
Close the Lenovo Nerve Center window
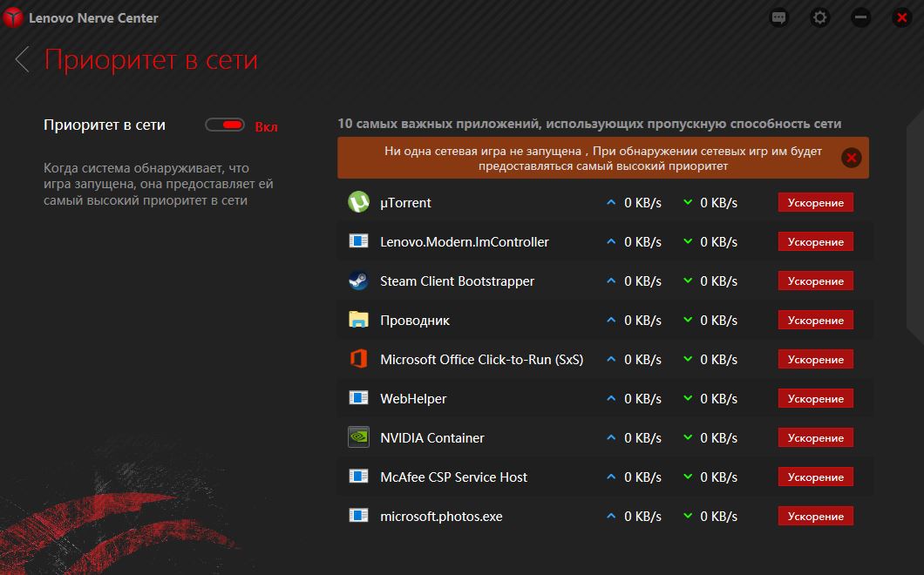[x=901, y=17]
